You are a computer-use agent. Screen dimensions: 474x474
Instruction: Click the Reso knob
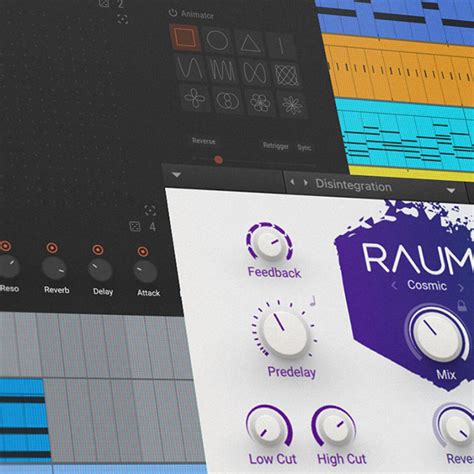tap(9, 267)
